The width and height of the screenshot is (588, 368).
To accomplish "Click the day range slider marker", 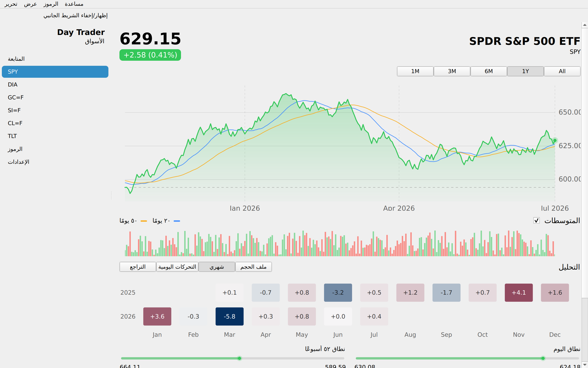I will (543, 358).
